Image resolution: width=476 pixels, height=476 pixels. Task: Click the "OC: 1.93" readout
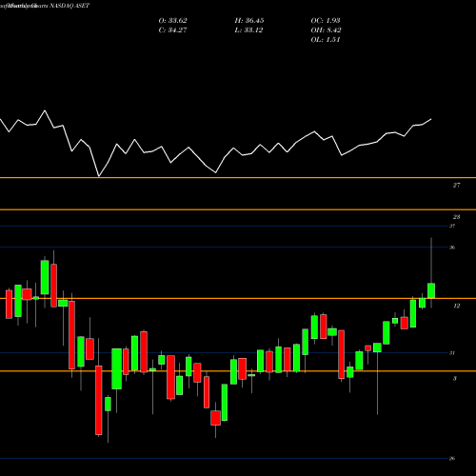(326, 21)
